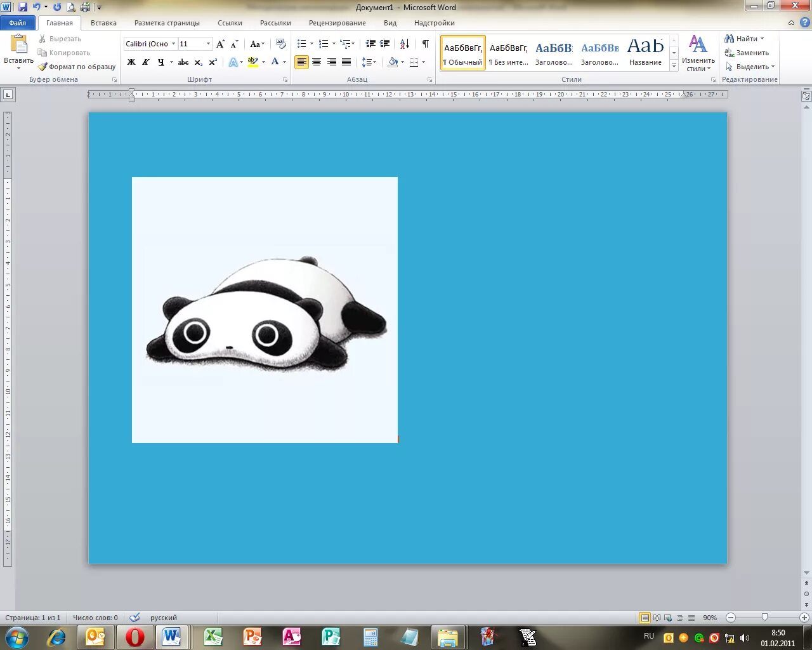Open Выделить (Select) dropdown

750,67
